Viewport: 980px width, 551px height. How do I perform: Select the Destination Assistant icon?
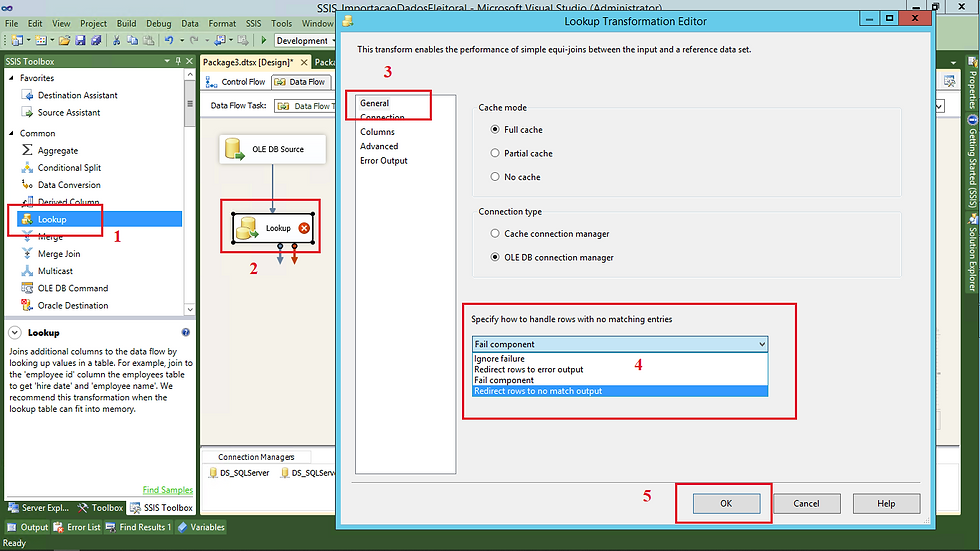point(27,95)
